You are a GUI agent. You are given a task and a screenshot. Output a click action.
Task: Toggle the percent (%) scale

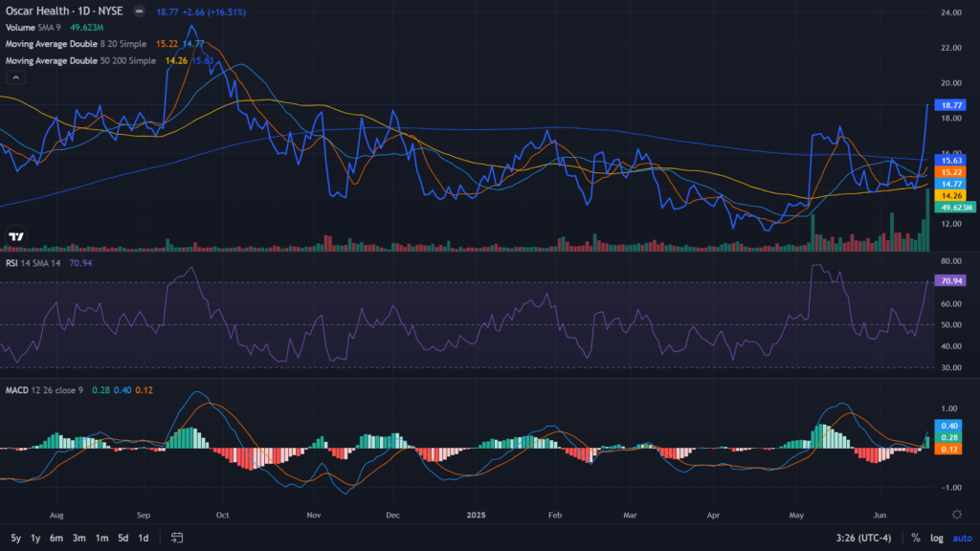click(916, 538)
